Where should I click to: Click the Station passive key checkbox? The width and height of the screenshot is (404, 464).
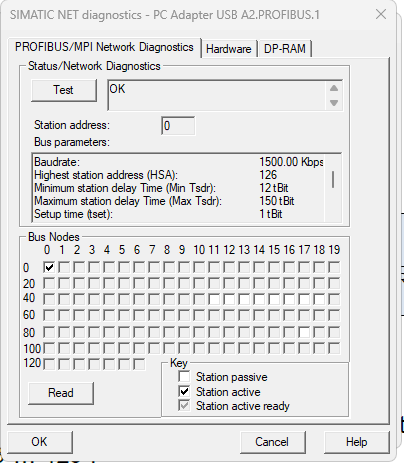pyautogui.click(x=184, y=377)
